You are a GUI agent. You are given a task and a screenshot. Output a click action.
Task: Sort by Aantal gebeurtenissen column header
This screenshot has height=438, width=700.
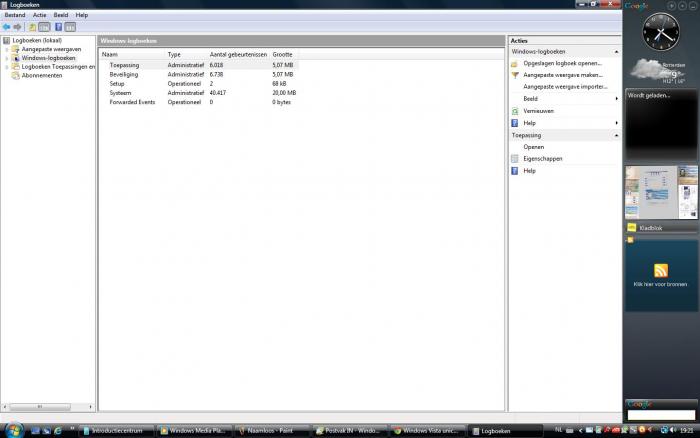tap(238, 54)
